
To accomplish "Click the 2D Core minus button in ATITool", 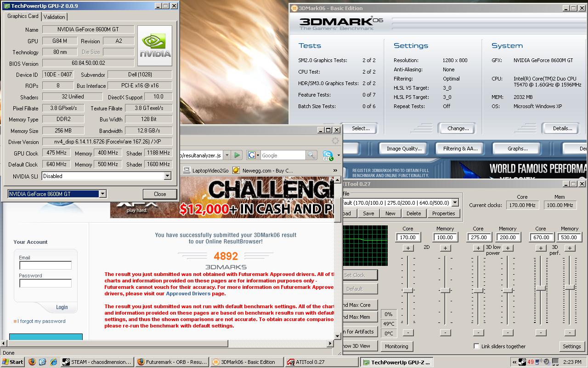I will [x=408, y=333].
